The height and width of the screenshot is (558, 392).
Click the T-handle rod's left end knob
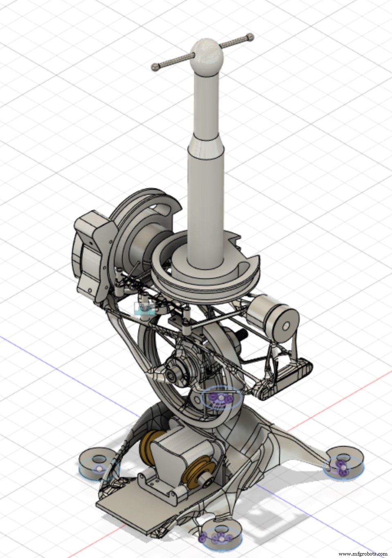(155, 66)
